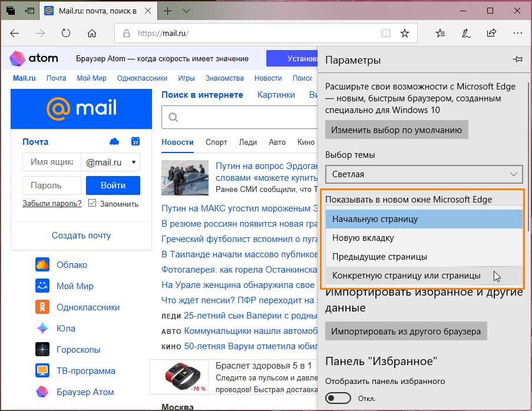Pin the Параметры settings pane
The height and width of the screenshot is (411, 532).
[x=517, y=59]
